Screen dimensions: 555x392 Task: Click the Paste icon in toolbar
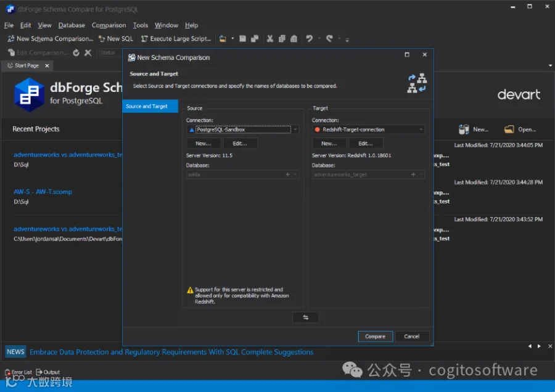(x=294, y=39)
